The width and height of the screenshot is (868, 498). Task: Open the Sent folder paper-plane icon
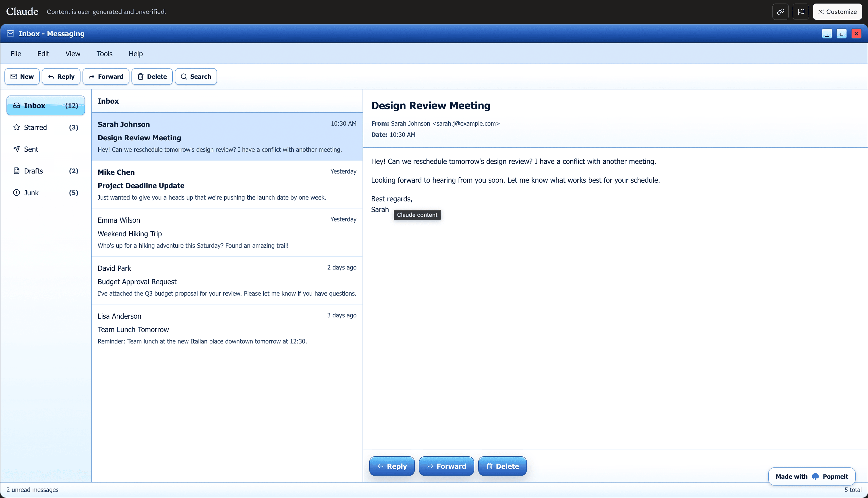pyautogui.click(x=16, y=149)
